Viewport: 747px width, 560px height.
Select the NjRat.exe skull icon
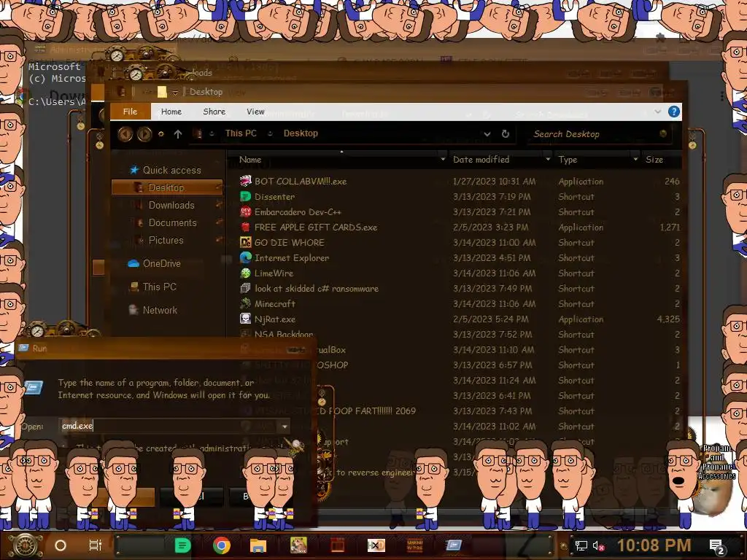pyautogui.click(x=245, y=319)
